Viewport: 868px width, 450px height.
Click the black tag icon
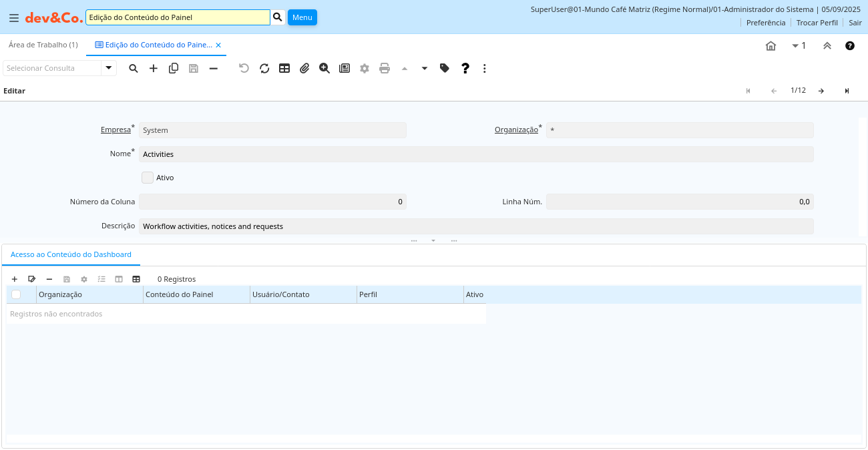tap(445, 68)
